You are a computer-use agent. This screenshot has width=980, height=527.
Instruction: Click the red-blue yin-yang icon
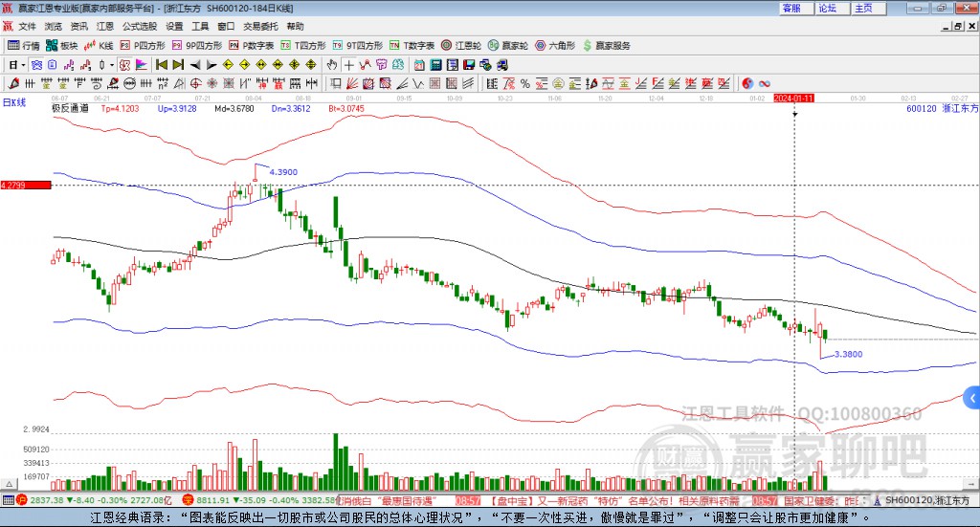[747, 83]
